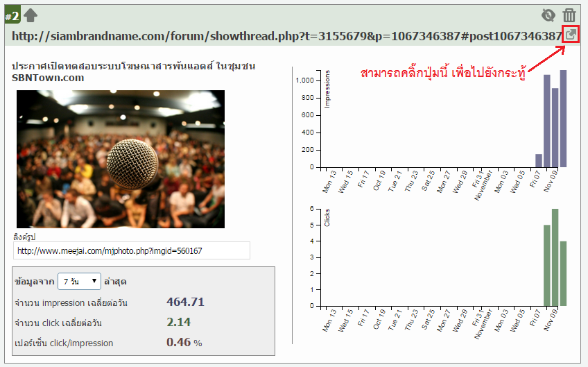Click the vertical Clicks axis label
Viewport: 588px width, 367px height.
click(x=327, y=217)
